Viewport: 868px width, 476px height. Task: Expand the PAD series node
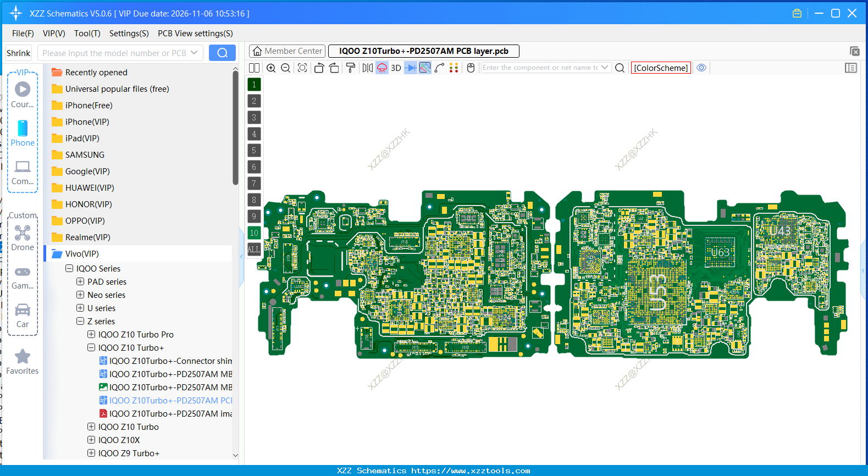80,281
